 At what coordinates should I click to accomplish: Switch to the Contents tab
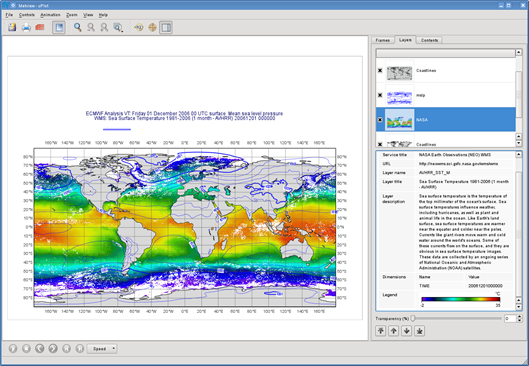point(429,40)
